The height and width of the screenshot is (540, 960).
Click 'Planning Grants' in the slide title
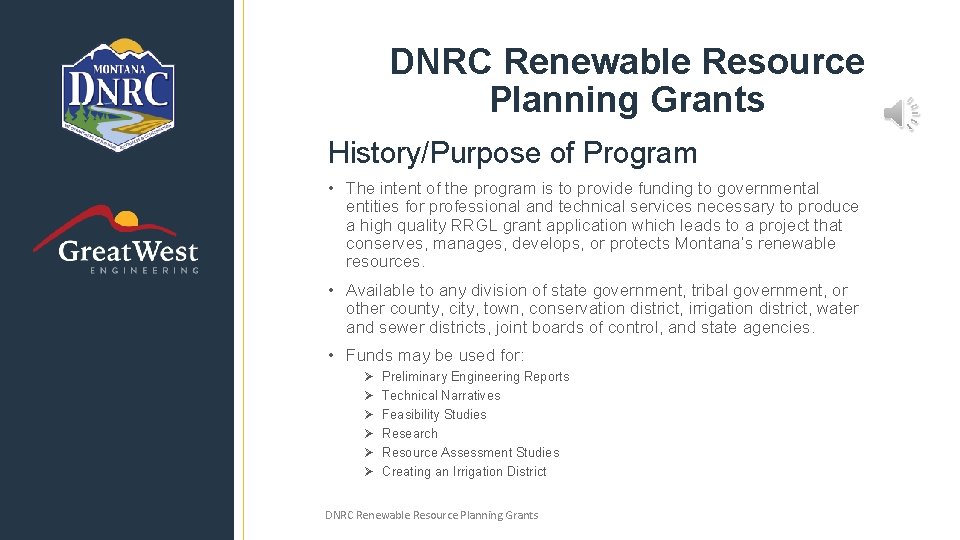[627, 99]
